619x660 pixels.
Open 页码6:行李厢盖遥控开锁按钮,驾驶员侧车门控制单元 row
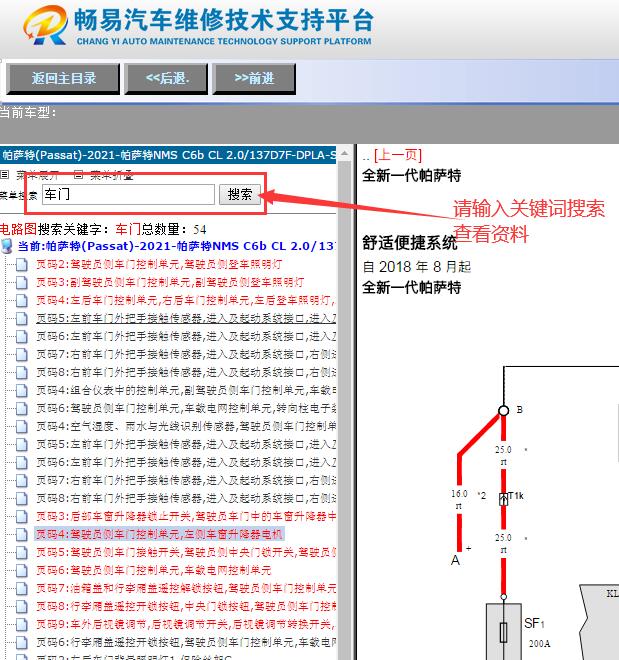[186, 642]
